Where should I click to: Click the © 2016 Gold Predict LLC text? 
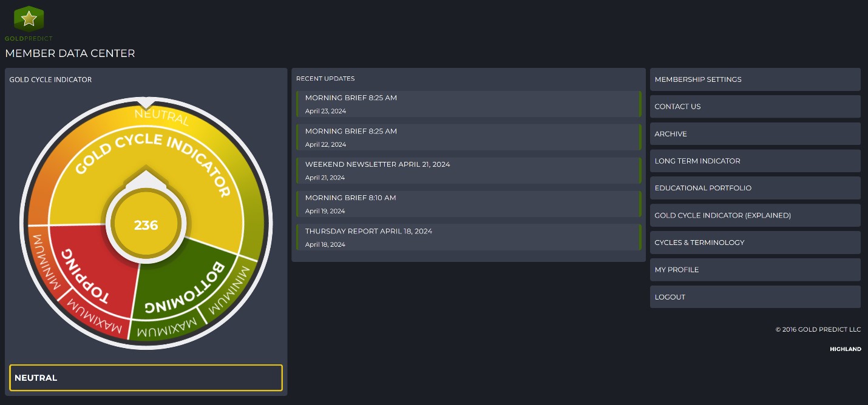click(x=818, y=330)
